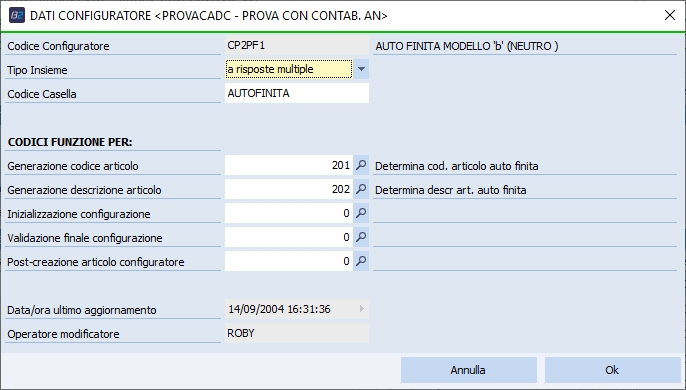
Task: Click arrow beside Data/ora ultimo aggiornamento
Action: 361,309
